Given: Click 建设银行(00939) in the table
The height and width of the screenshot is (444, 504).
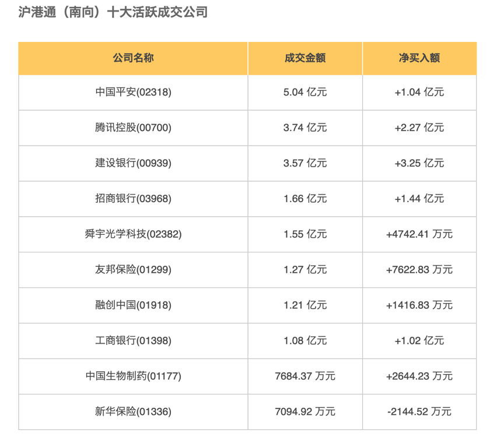Looking at the screenshot, I should [133, 163].
